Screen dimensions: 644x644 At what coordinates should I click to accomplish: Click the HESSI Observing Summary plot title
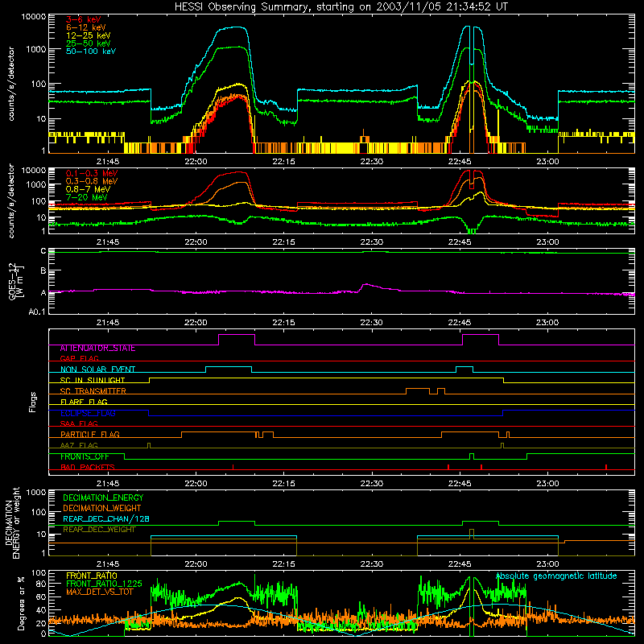[x=341, y=6]
